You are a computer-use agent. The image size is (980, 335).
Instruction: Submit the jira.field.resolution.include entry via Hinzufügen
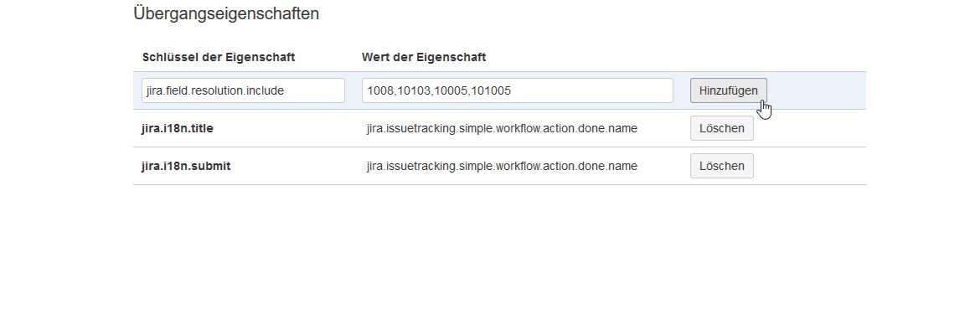coord(728,90)
